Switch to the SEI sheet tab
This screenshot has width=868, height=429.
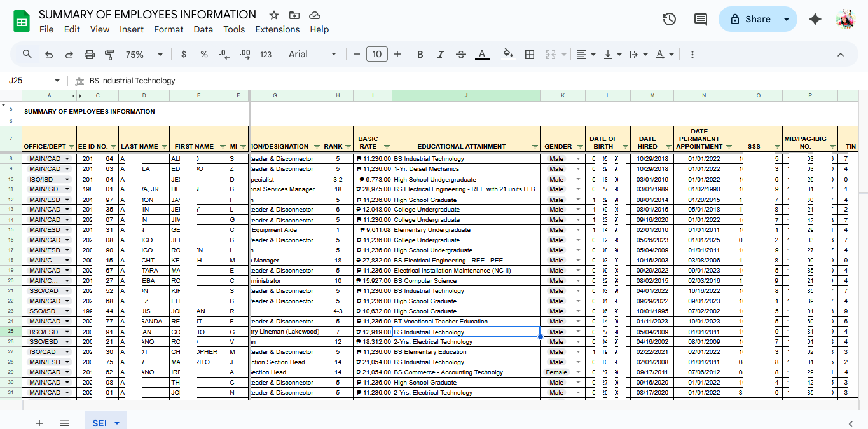[x=100, y=423]
